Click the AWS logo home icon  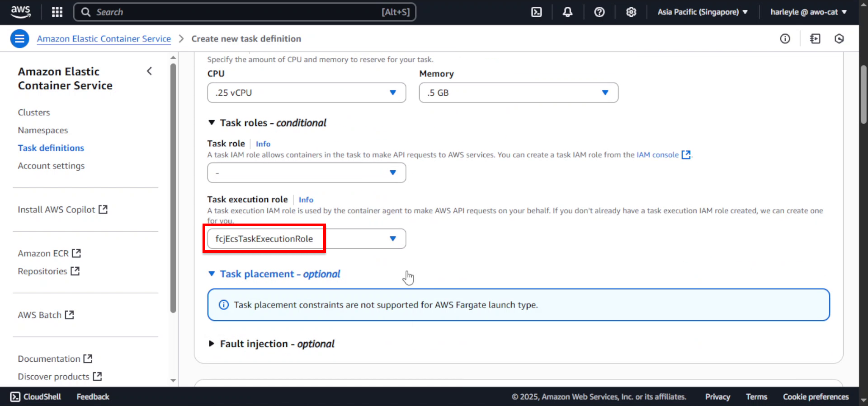click(x=21, y=12)
